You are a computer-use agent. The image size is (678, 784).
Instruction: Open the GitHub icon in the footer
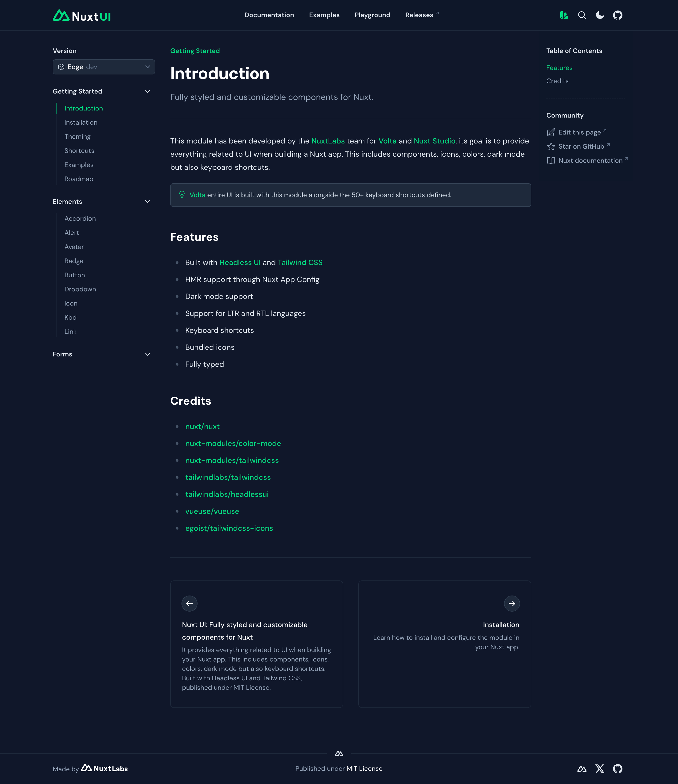pos(618,768)
